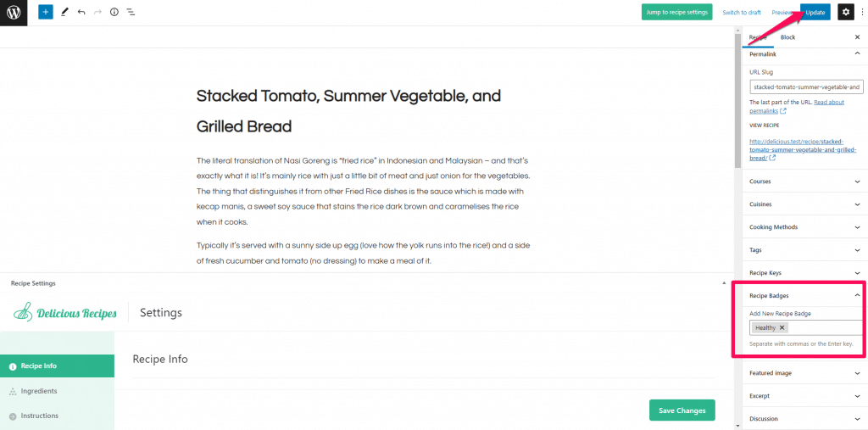The width and height of the screenshot is (868, 430).
Task: Undo the last change
Action: (81, 13)
